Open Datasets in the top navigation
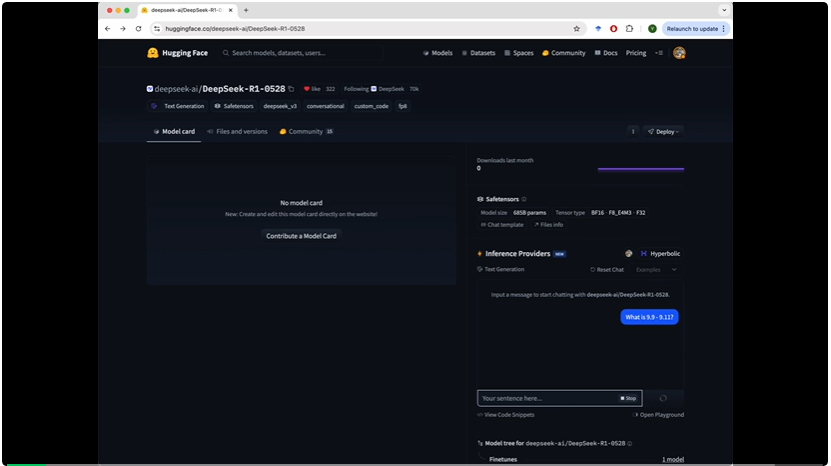This screenshot has height=466, width=831. tap(479, 53)
